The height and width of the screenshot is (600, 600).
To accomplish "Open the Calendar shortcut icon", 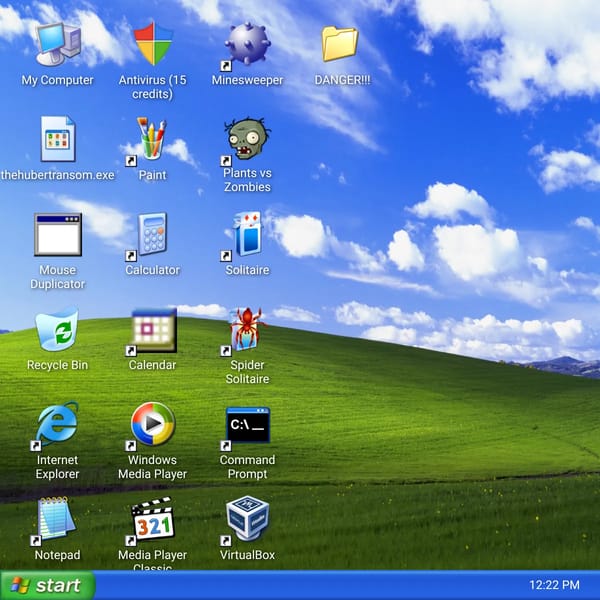I will 153,330.
